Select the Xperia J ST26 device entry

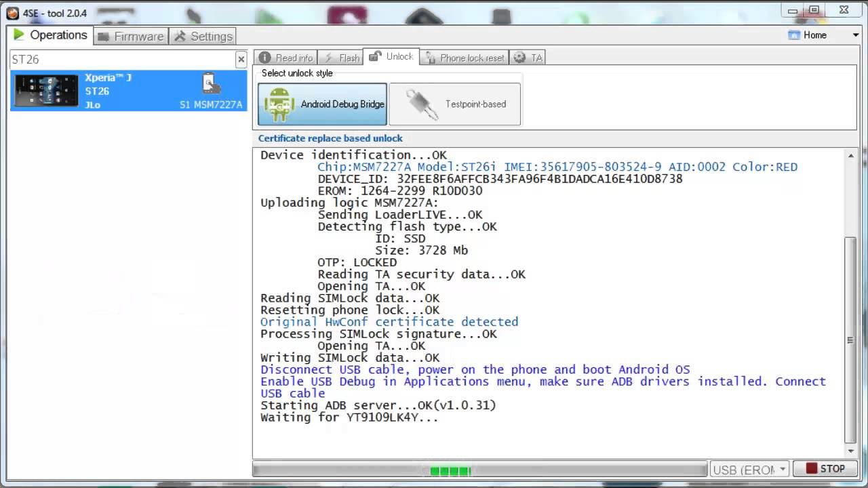click(129, 91)
